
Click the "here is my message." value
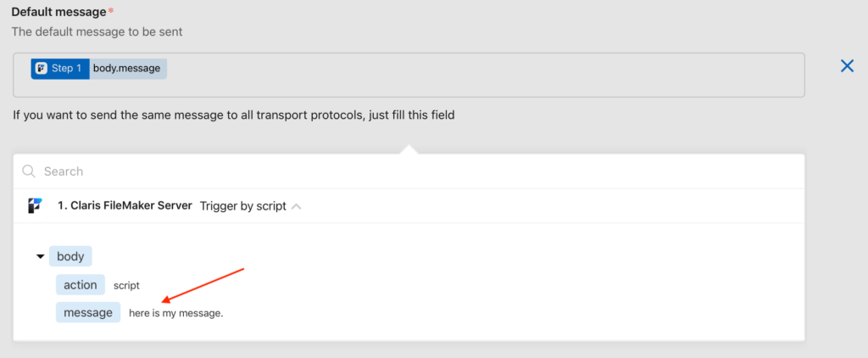[x=175, y=314]
